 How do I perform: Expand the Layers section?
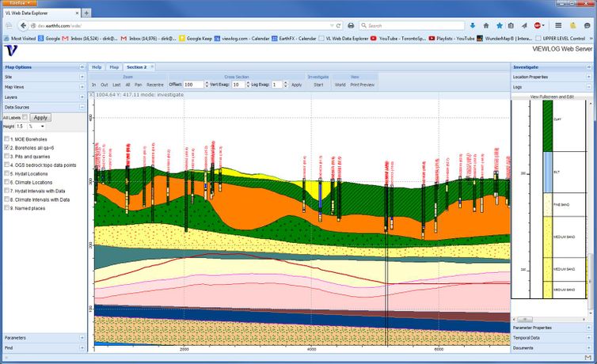[82, 97]
